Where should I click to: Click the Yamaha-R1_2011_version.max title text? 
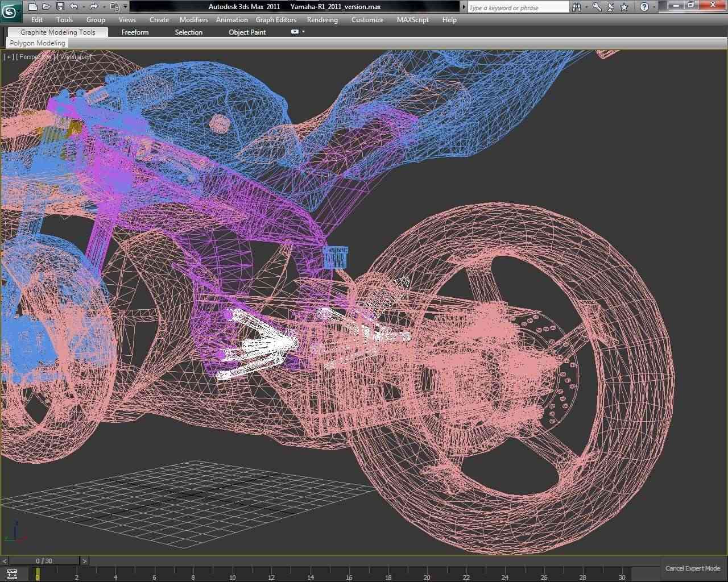(335, 7)
